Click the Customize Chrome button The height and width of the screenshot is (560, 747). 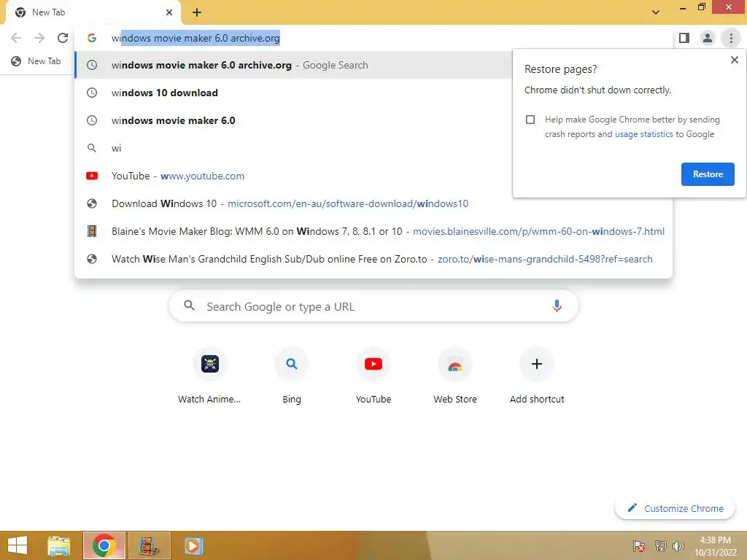(675, 508)
